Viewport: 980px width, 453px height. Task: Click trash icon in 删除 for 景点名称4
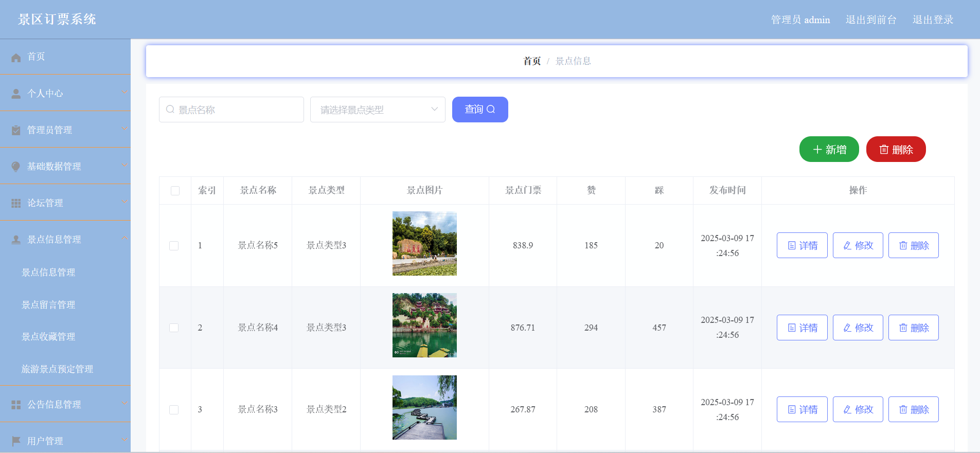coord(903,328)
